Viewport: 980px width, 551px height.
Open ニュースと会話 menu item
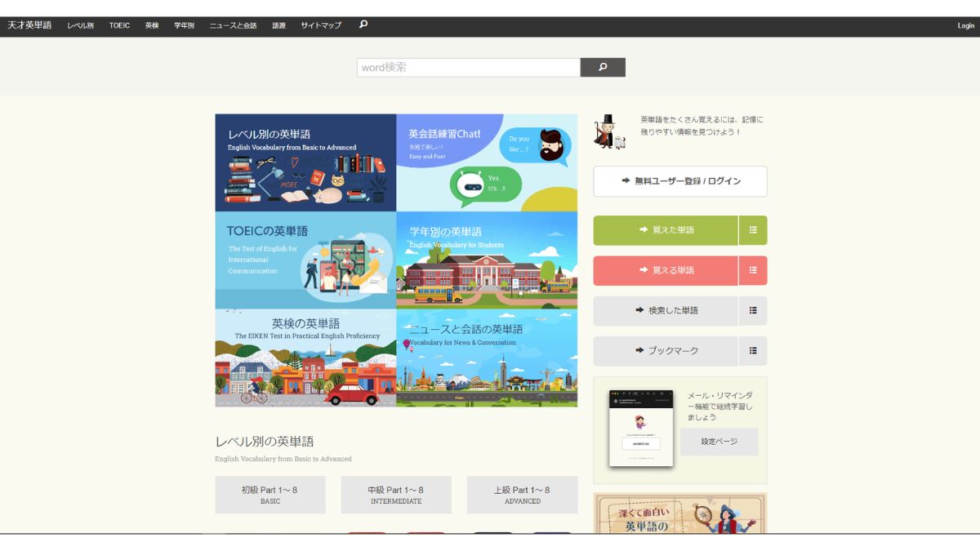233,25
